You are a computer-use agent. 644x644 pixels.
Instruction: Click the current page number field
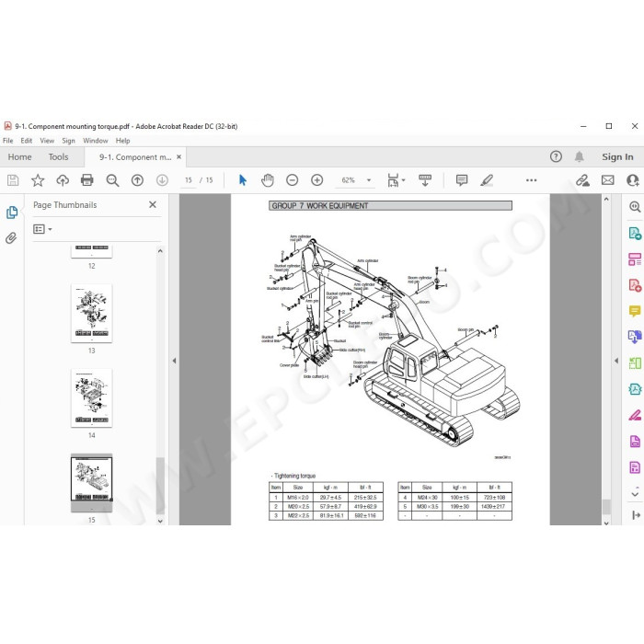coord(188,180)
